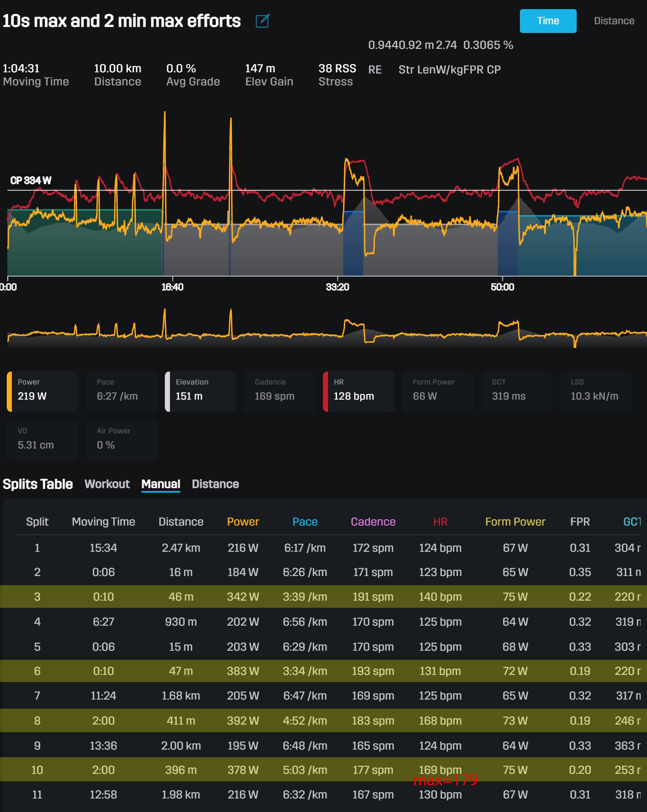Viewport: 647px width, 812px height.
Task: Select the Manual splits tab
Action: click(161, 484)
